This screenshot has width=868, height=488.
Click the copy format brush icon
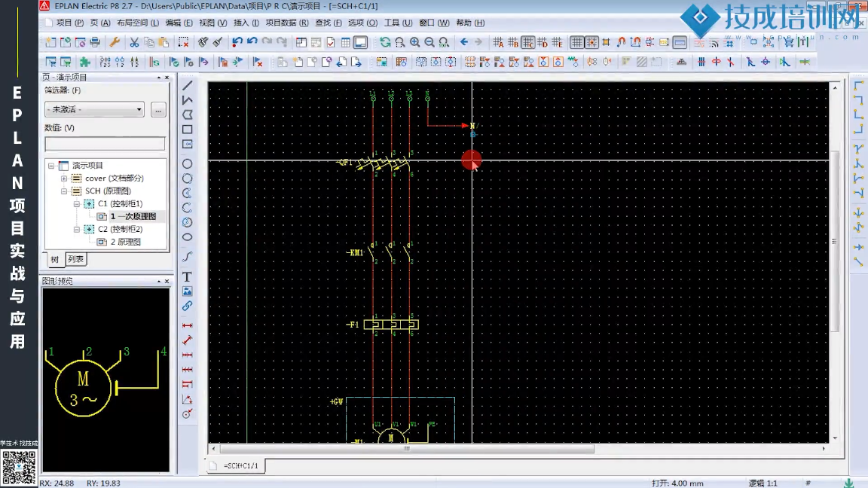[x=203, y=42]
